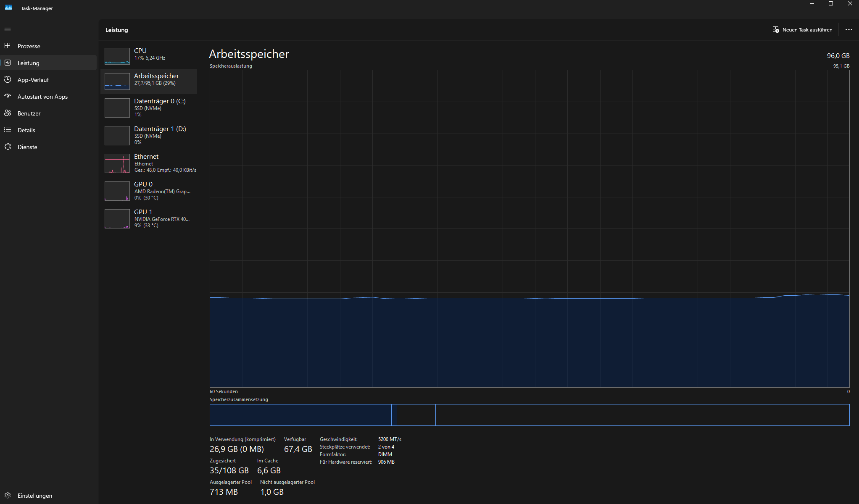The image size is (859, 504).
Task: Click the Details list icon
Action: [8, 130]
